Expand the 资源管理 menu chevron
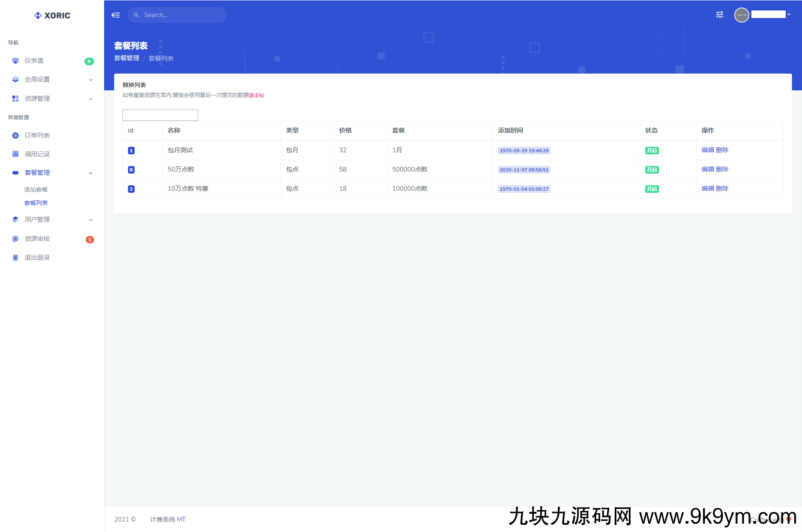Screen dimensions: 802x532 tap(91, 99)
